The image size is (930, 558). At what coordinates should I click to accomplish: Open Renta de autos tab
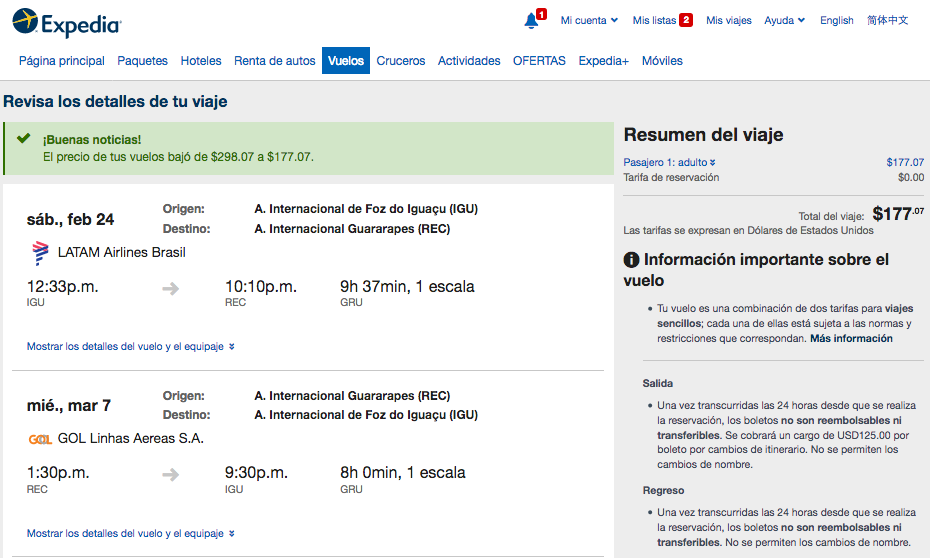coord(275,60)
